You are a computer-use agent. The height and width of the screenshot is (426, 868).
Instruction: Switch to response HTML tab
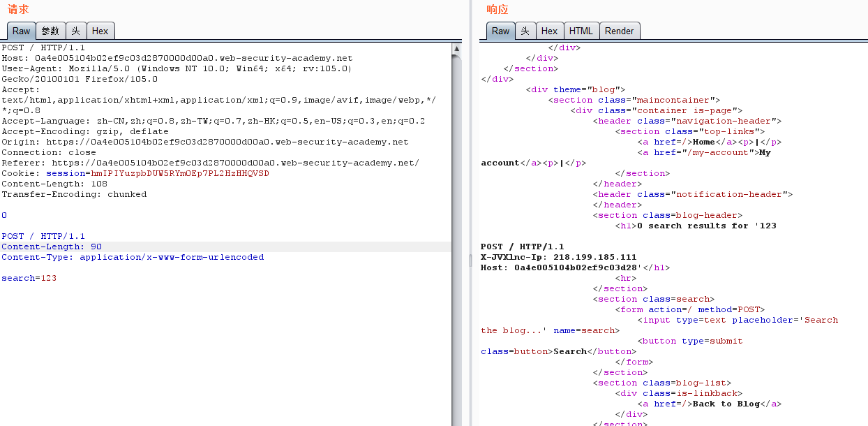(x=581, y=31)
